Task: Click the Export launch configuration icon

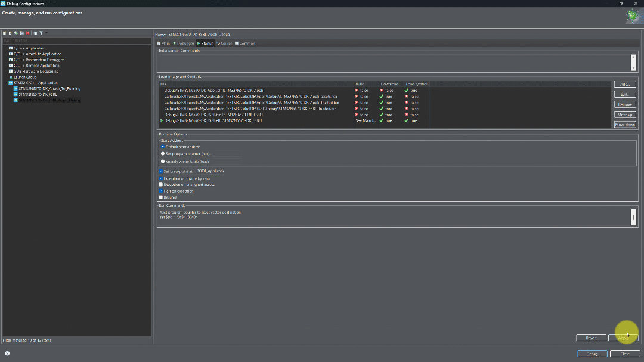Action: (x=16, y=33)
